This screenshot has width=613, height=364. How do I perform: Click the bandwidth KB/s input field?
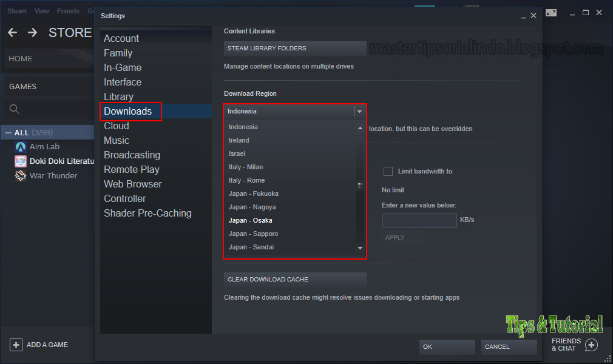pyautogui.click(x=419, y=220)
